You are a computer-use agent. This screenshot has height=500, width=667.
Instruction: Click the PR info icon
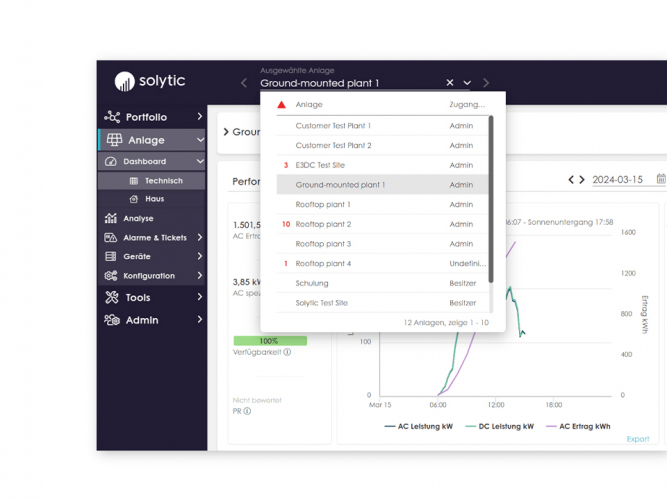click(247, 411)
